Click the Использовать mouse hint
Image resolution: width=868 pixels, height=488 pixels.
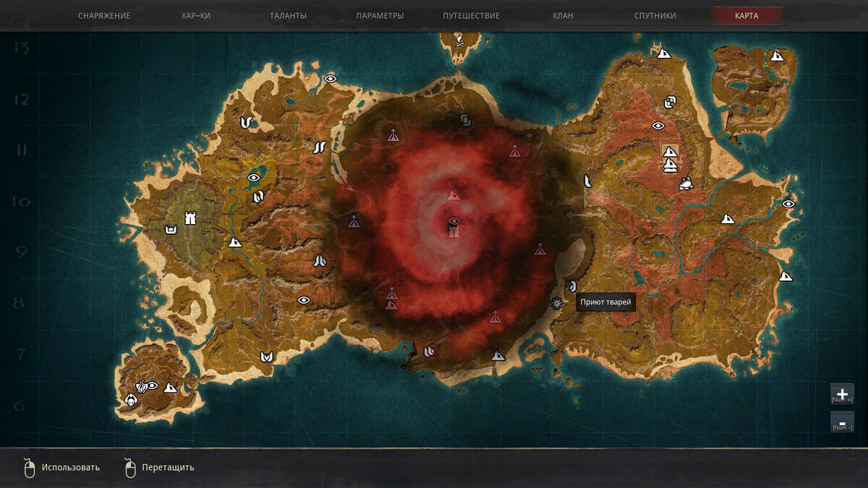click(x=61, y=468)
